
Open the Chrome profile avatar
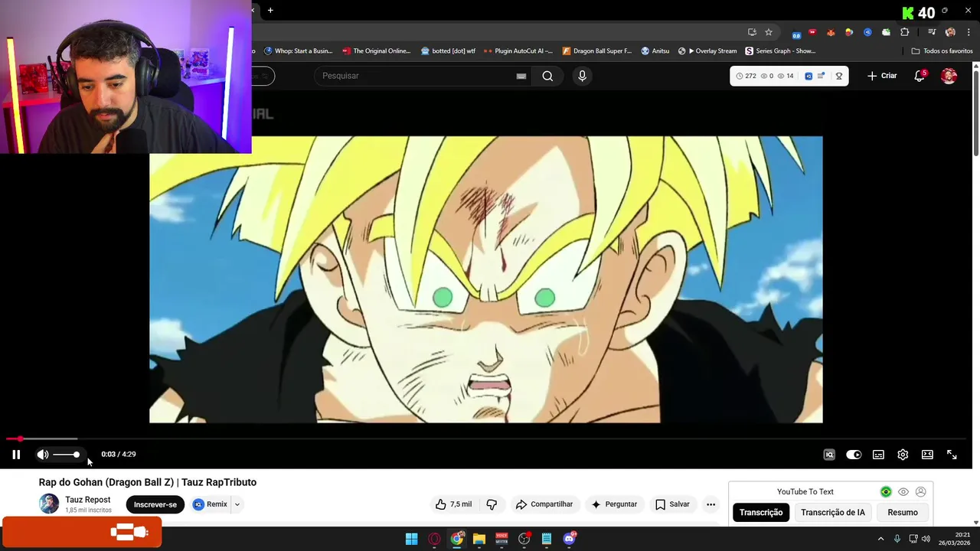pyautogui.click(x=950, y=32)
